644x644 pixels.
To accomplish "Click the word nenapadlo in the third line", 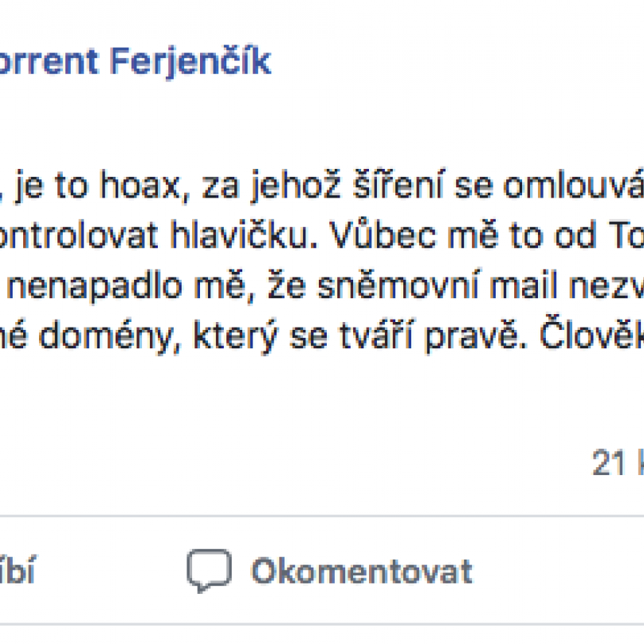I will 95,286.
